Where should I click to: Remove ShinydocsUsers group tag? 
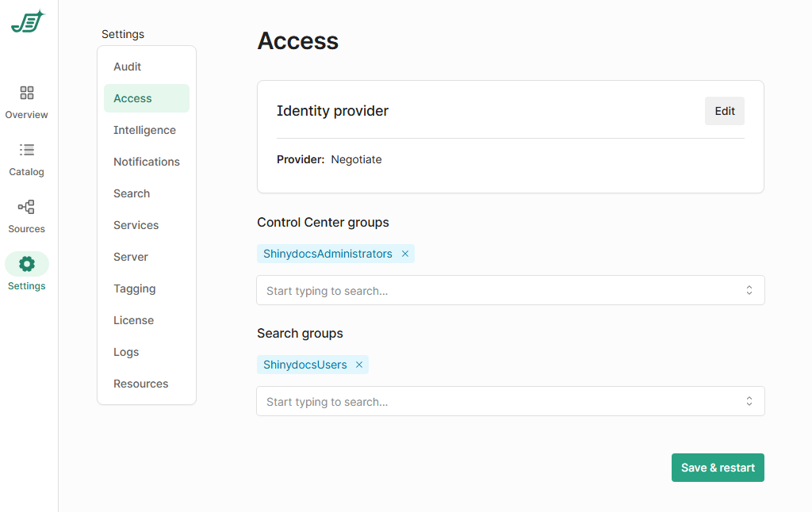tap(359, 365)
